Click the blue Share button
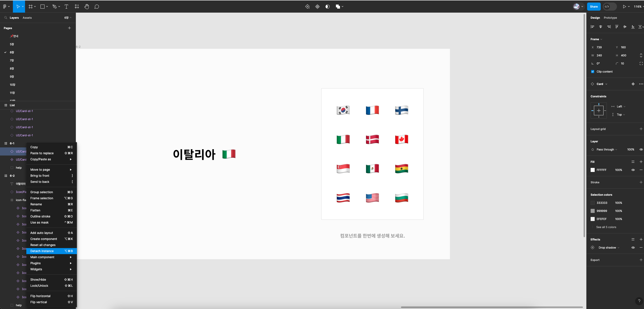Image resolution: width=644 pixels, height=309 pixels. (x=594, y=7)
